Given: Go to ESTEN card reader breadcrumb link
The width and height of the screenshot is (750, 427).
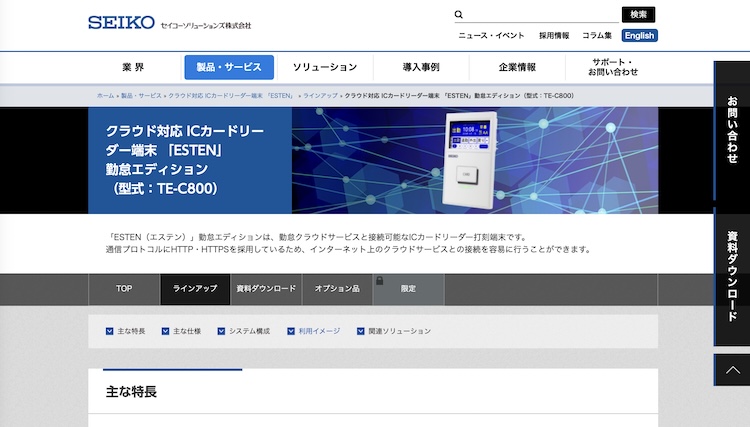Looking at the screenshot, I should 231,96.
